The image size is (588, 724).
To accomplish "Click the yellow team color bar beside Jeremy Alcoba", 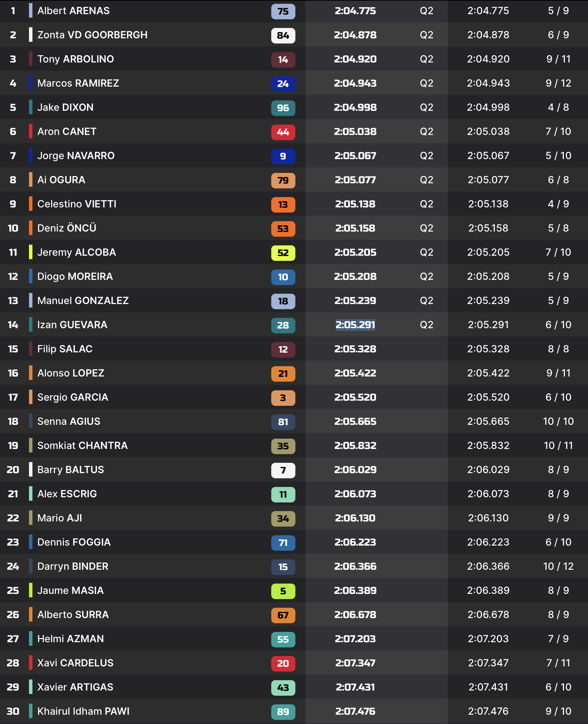I will tap(31, 252).
